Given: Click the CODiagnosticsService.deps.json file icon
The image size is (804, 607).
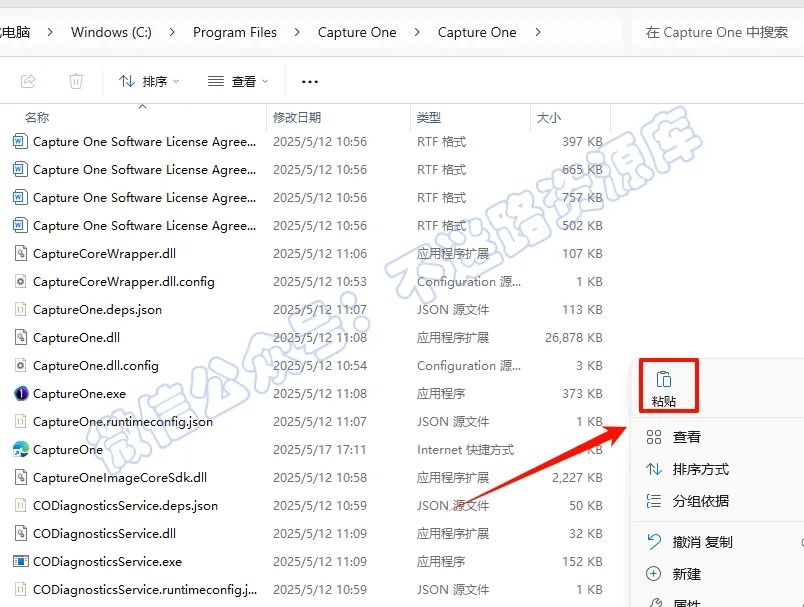Looking at the screenshot, I should point(20,505).
